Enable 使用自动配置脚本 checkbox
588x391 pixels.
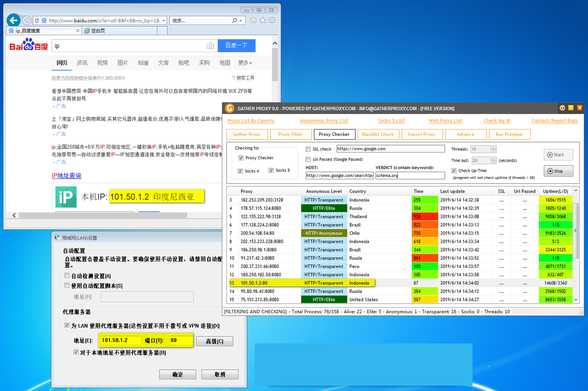[67, 285]
